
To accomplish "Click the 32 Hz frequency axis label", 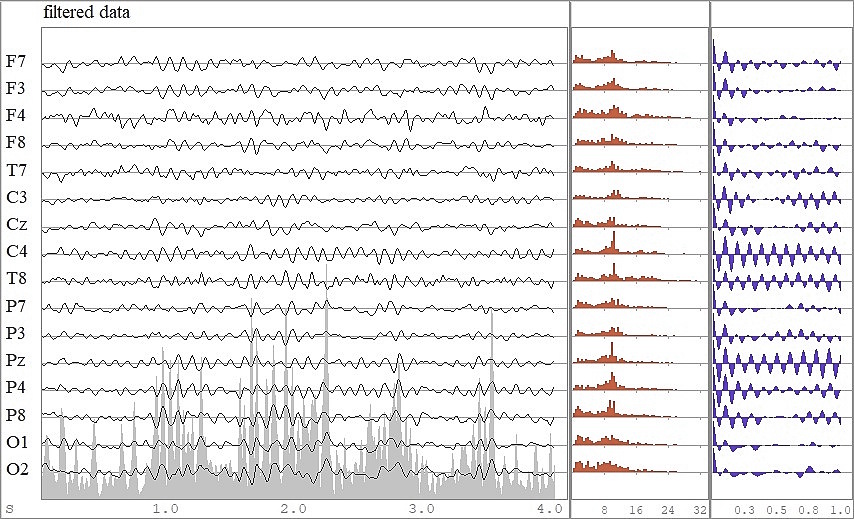I will click(x=700, y=510).
